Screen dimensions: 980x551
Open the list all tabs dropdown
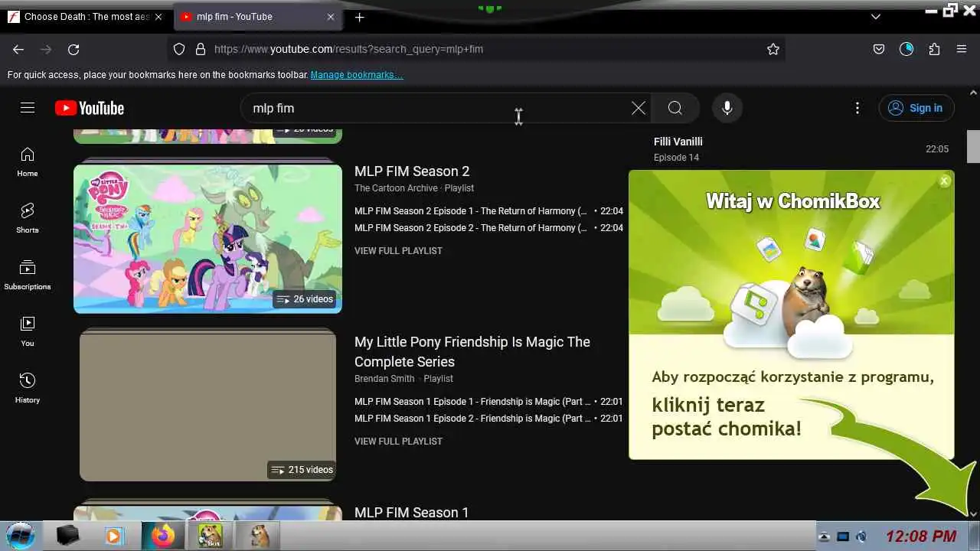[876, 17]
